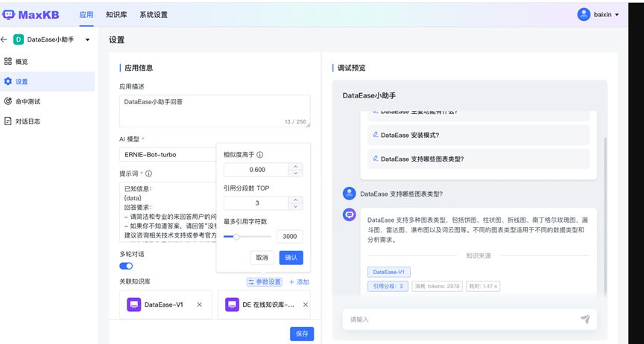Click the 对话日志 document icon
The height and width of the screenshot is (344, 644).
[x=7, y=121]
